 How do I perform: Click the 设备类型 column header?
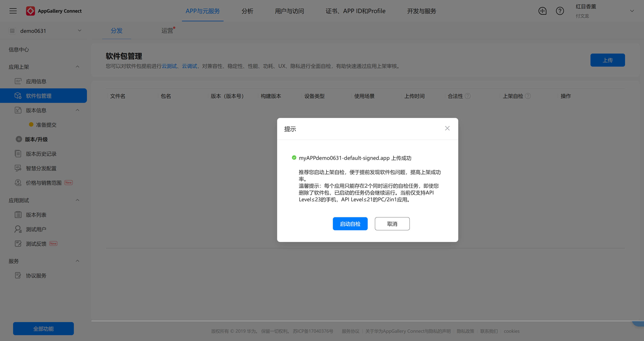coord(314,96)
